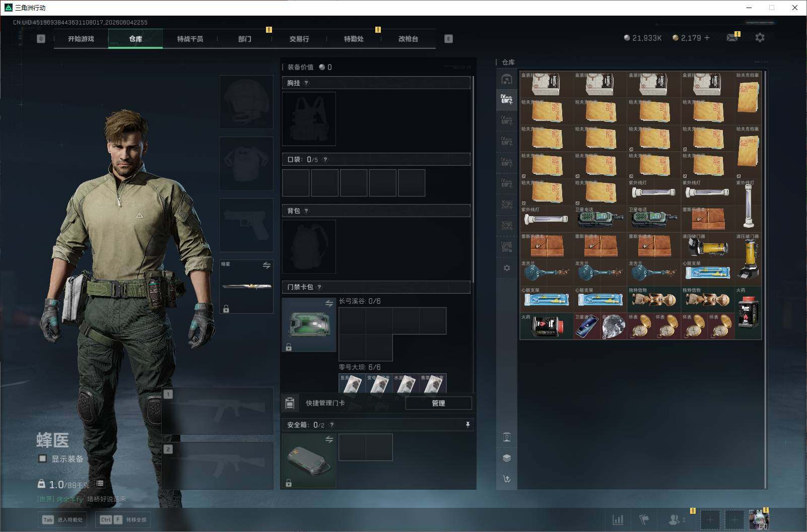This screenshot has width=807, height=532.
Task: Select the active IV extension box tab
Action: (x=507, y=99)
